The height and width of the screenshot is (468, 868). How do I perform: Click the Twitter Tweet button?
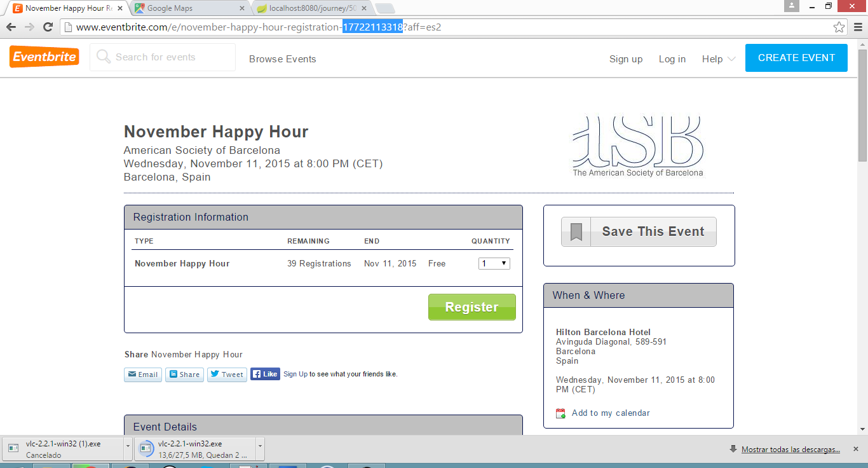point(227,375)
